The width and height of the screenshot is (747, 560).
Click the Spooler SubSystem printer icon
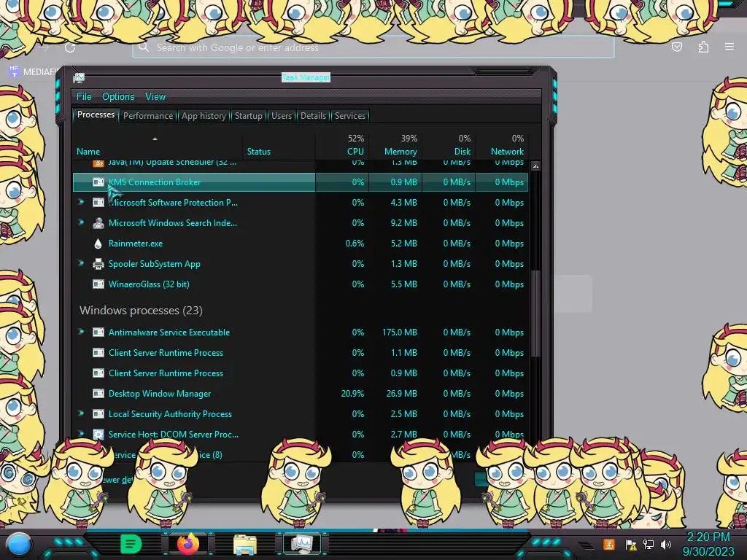tap(98, 264)
